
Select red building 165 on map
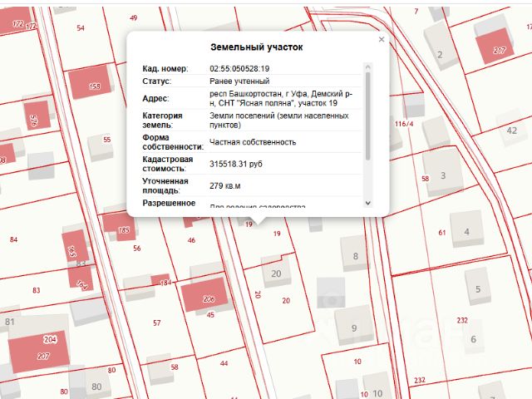(75, 245)
